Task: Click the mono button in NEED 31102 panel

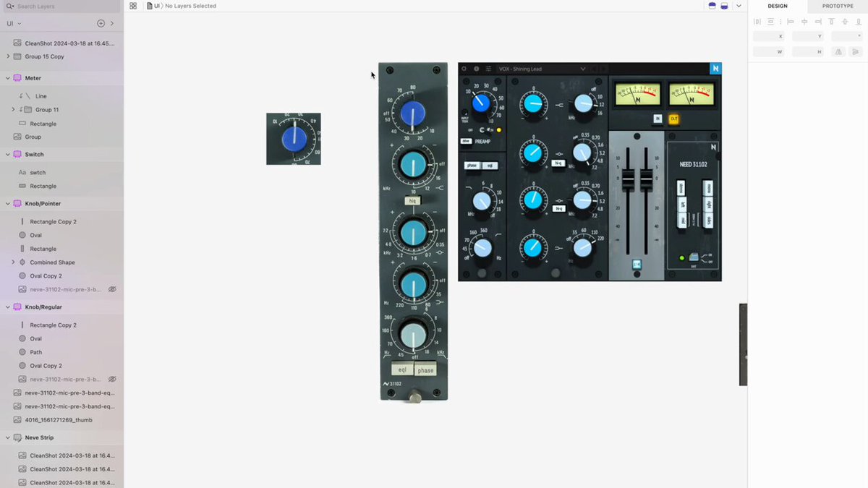Action: coord(709,189)
